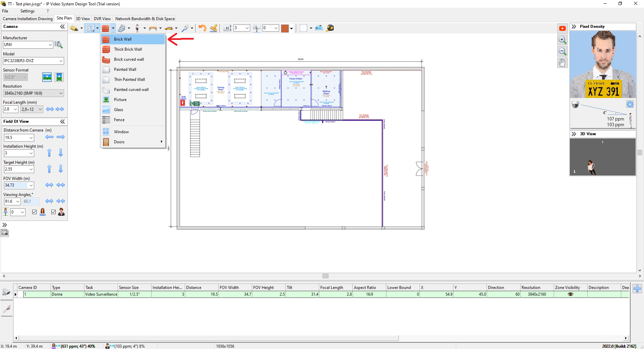Open Pixel Density settings gear
This screenshot has height=349, width=644.
point(630,104)
